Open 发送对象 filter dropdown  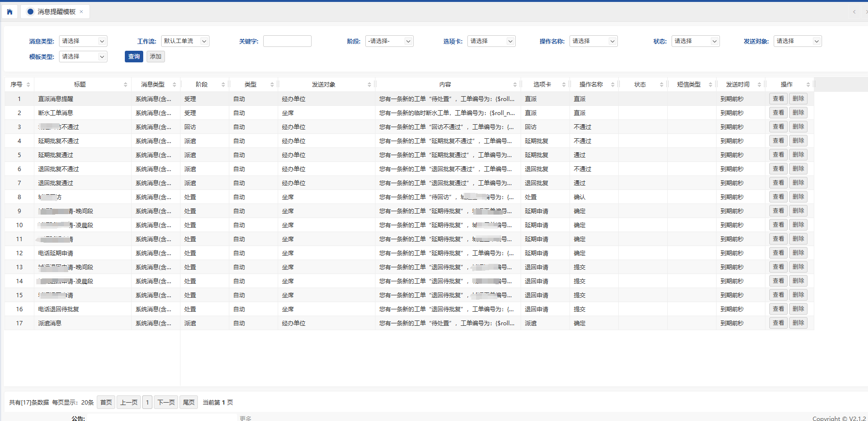click(797, 41)
